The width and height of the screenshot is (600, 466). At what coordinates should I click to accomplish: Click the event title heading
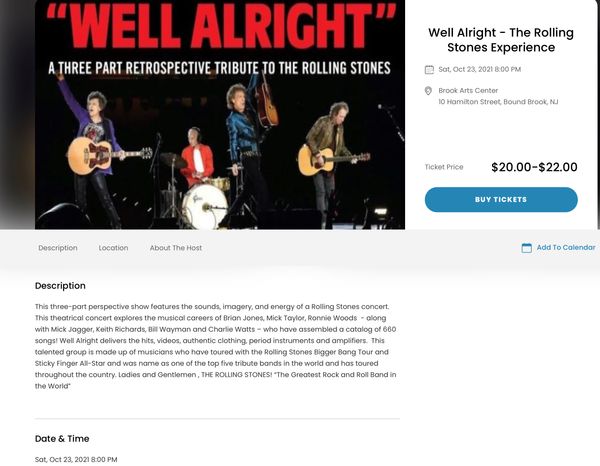[x=501, y=40]
